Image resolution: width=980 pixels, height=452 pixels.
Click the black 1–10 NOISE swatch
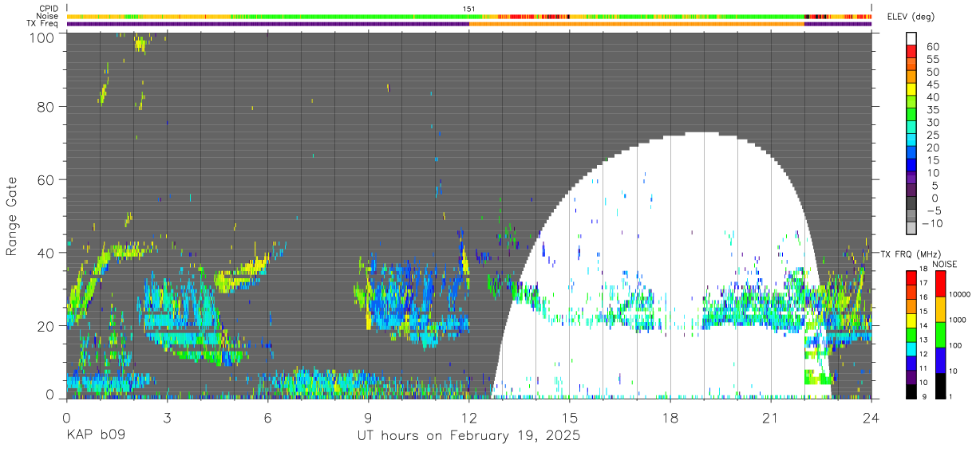pos(940,386)
